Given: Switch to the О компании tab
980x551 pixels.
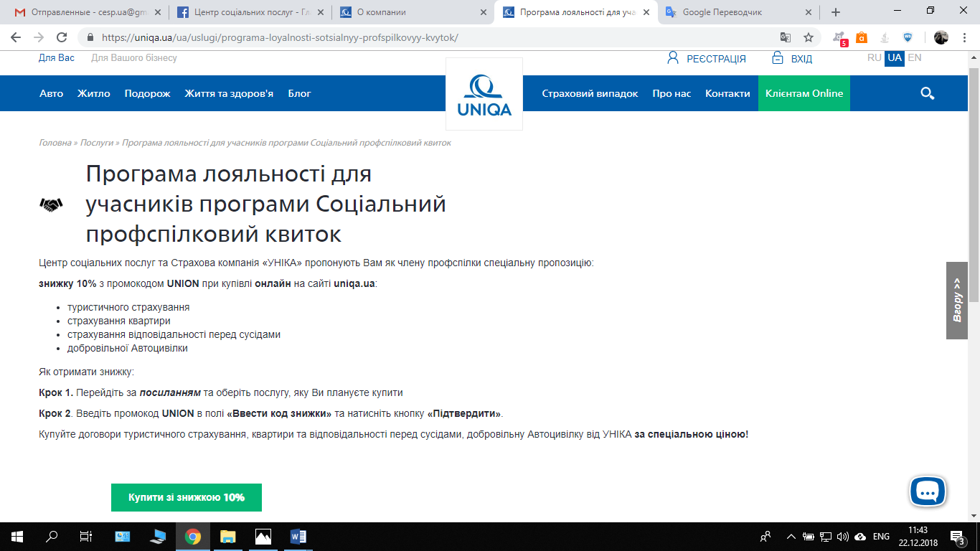Looking at the screenshot, I should pos(413,12).
